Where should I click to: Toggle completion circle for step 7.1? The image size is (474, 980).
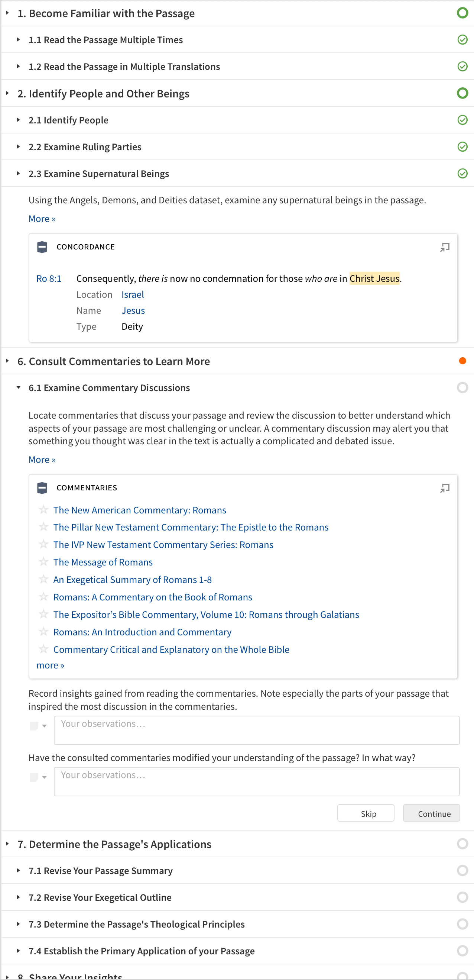tap(462, 870)
